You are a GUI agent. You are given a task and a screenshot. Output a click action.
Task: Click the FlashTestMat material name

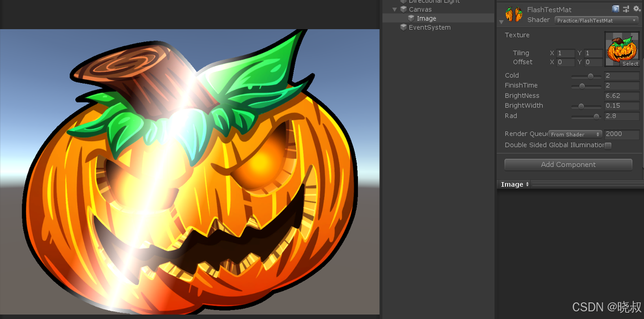[549, 9]
